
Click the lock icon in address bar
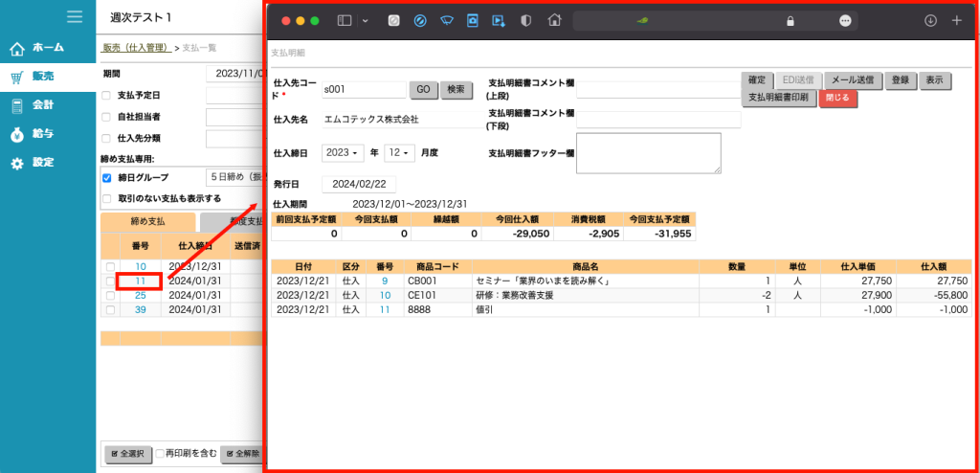coord(790,21)
